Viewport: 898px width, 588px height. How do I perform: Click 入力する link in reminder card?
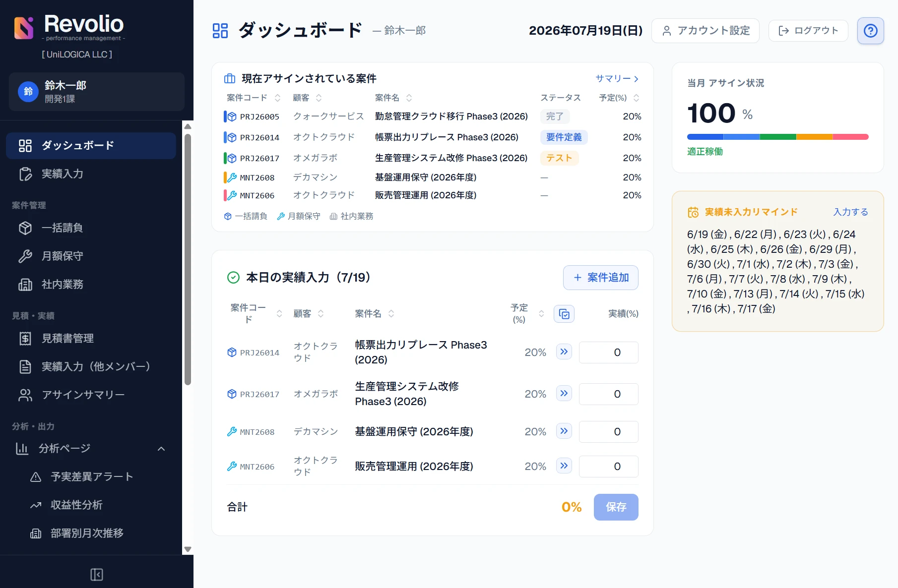click(850, 212)
